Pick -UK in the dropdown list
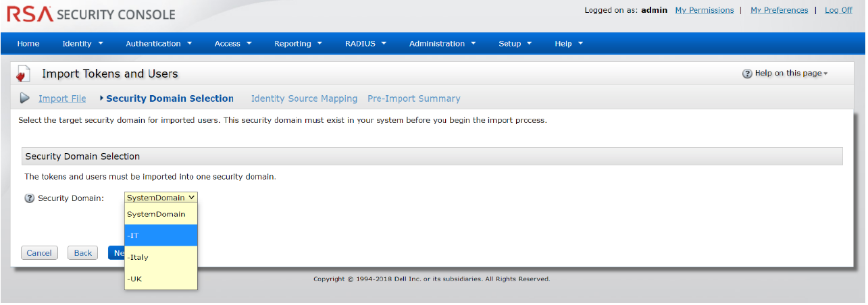The height and width of the screenshot is (305, 868). pos(161,279)
